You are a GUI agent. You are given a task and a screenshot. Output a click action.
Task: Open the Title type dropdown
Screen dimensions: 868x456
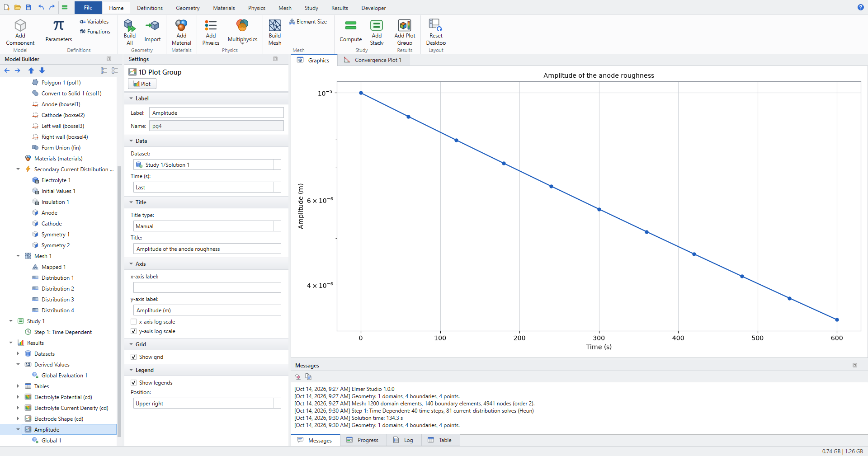point(207,226)
